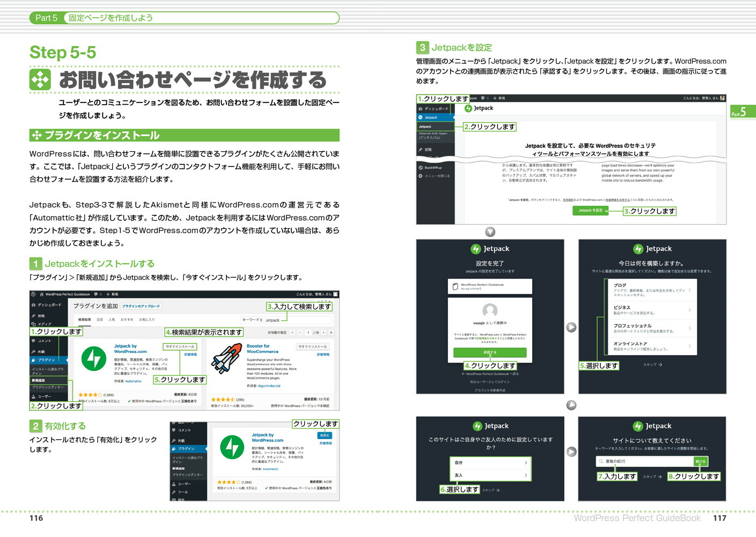The image size is (756, 537).
Task: Click green 承認する button
Action: click(490, 352)
